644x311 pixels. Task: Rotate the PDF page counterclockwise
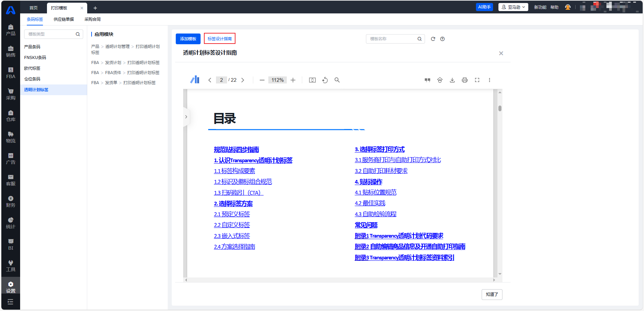pyautogui.click(x=325, y=80)
